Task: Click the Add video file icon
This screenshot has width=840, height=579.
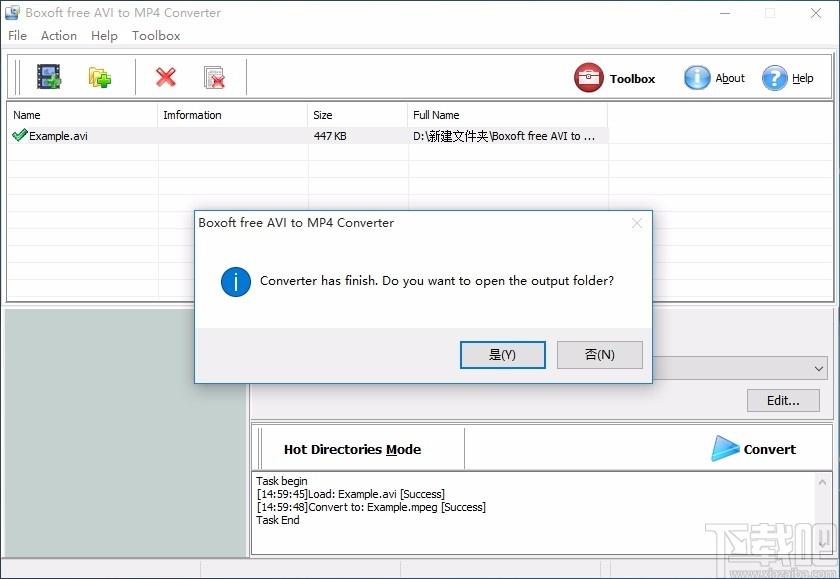Action: pyautogui.click(x=49, y=77)
